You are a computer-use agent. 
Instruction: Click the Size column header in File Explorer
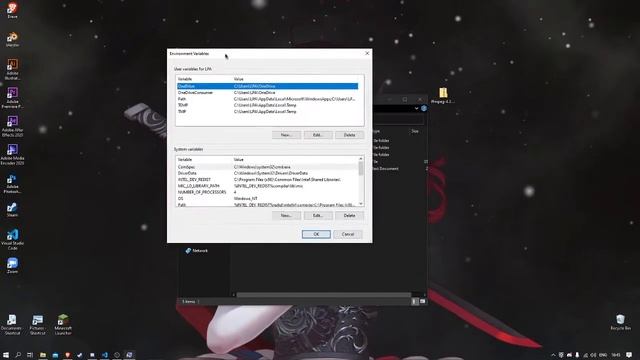click(x=415, y=131)
